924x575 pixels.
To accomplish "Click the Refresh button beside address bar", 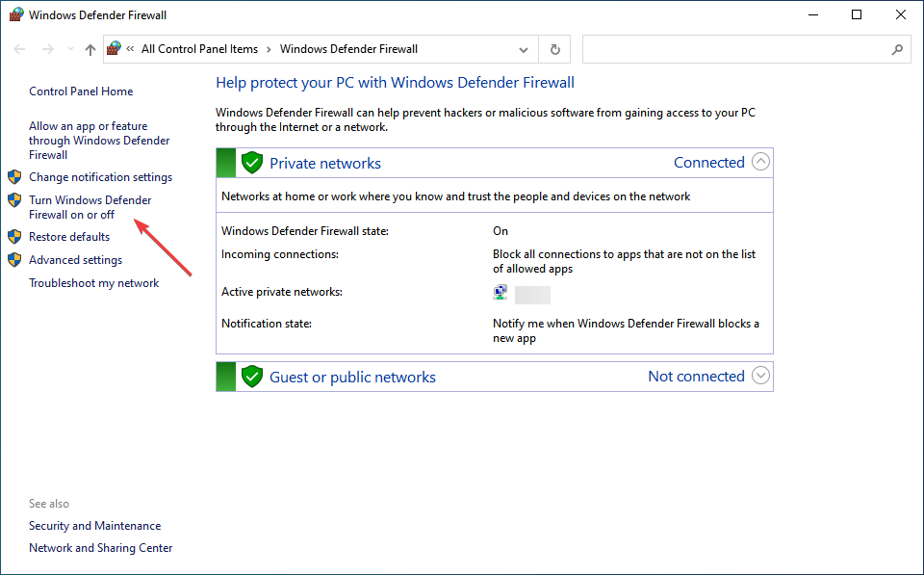I will point(554,49).
